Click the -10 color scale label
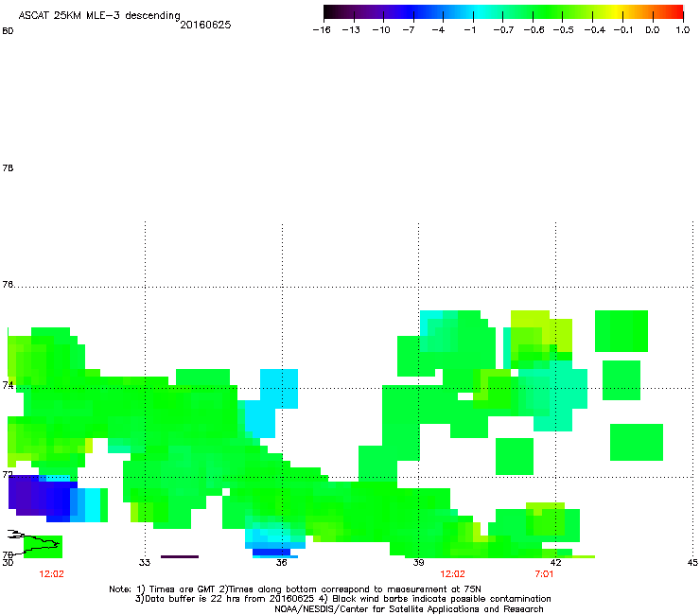Image resolution: width=700 pixels, height=615 pixels. click(381, 30)
